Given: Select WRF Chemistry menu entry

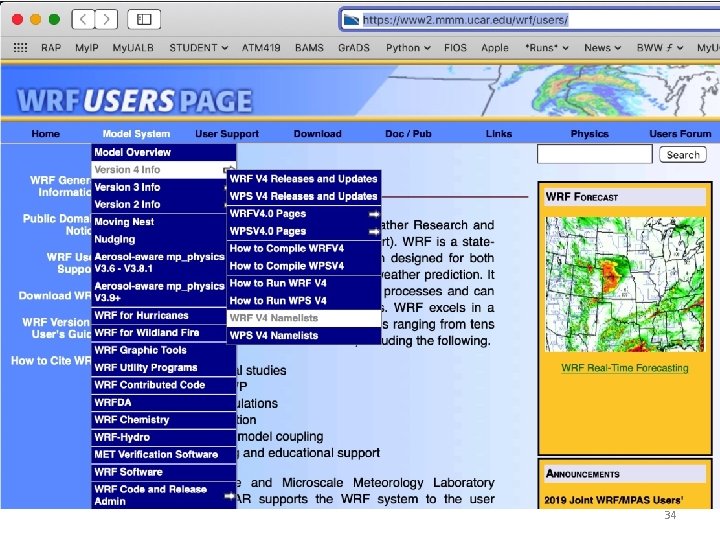Looking at the screenshot, I should (x=163, y=420).
